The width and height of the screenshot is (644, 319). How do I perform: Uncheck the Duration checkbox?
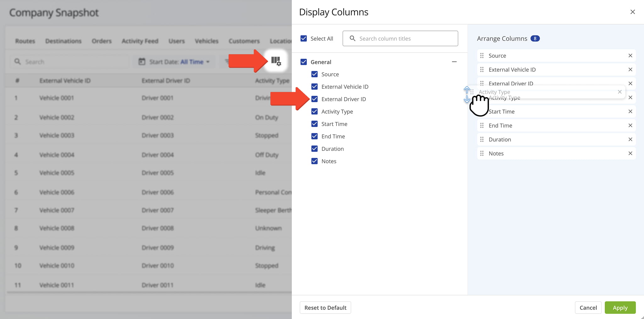pos(314,149)
